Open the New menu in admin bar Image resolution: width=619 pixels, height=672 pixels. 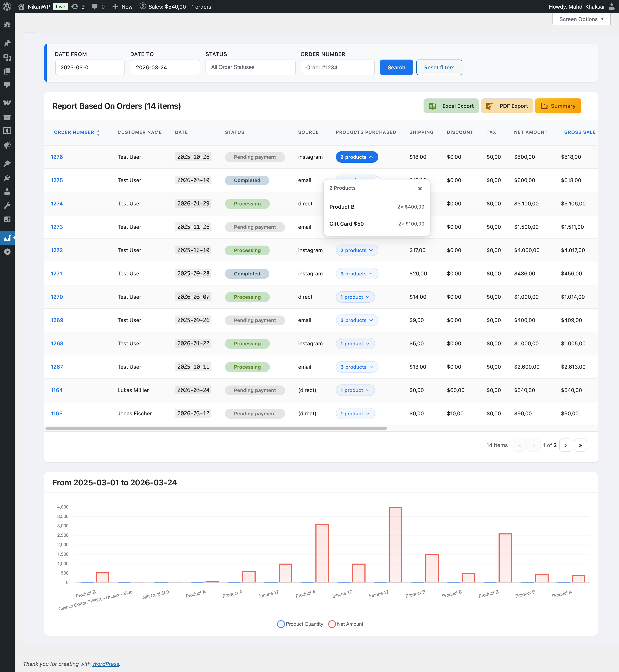click(x=123, y=6)
